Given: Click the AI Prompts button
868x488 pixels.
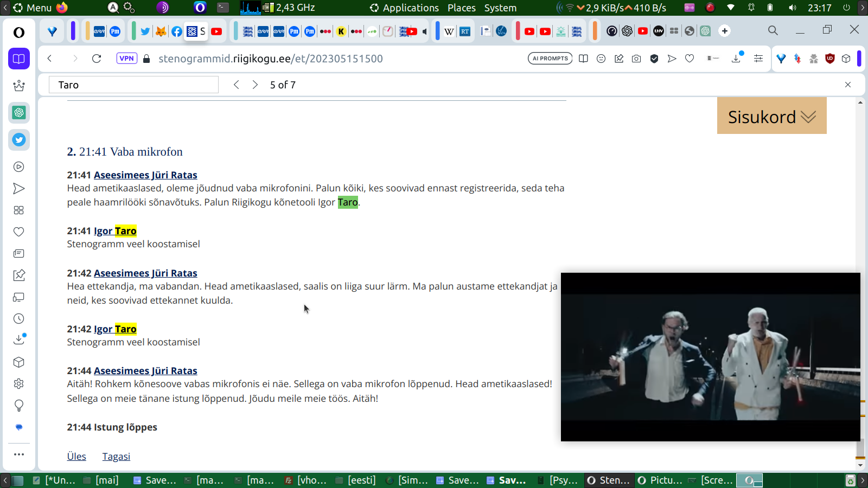Looking at the screenshot, I should point(550,59).
